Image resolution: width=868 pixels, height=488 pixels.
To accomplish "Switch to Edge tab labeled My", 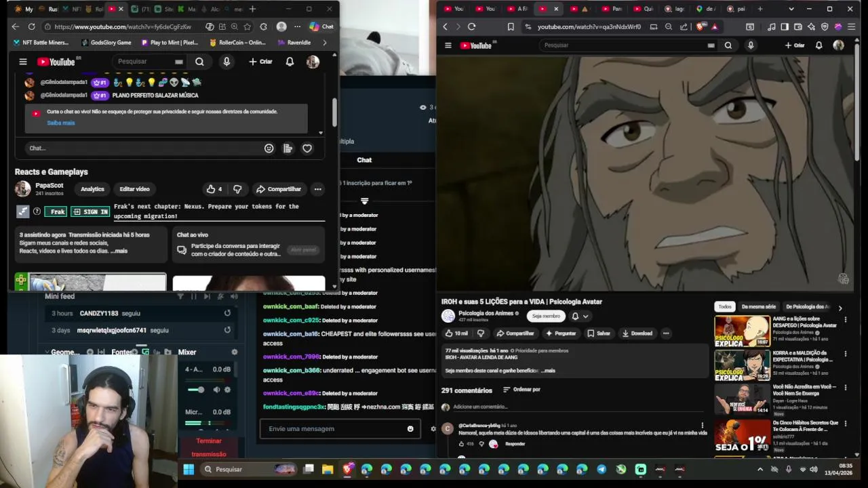I will [x=23, y=9].
